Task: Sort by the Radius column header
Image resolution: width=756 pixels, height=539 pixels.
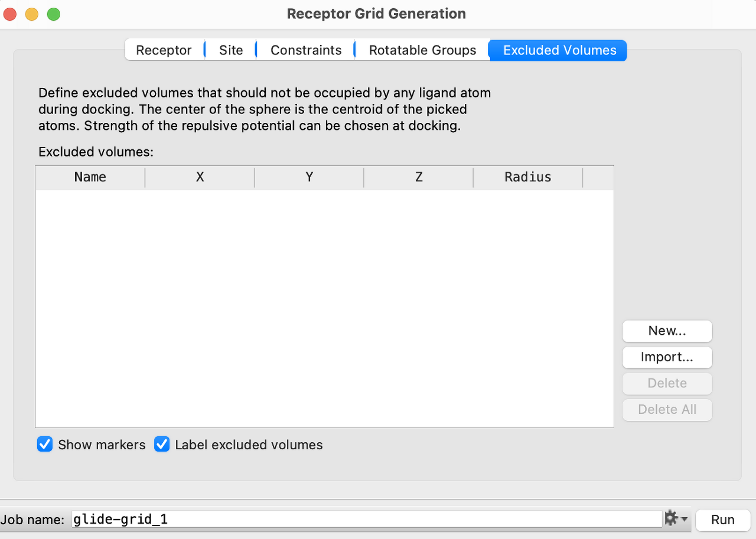Action: [x=528, y=177]
